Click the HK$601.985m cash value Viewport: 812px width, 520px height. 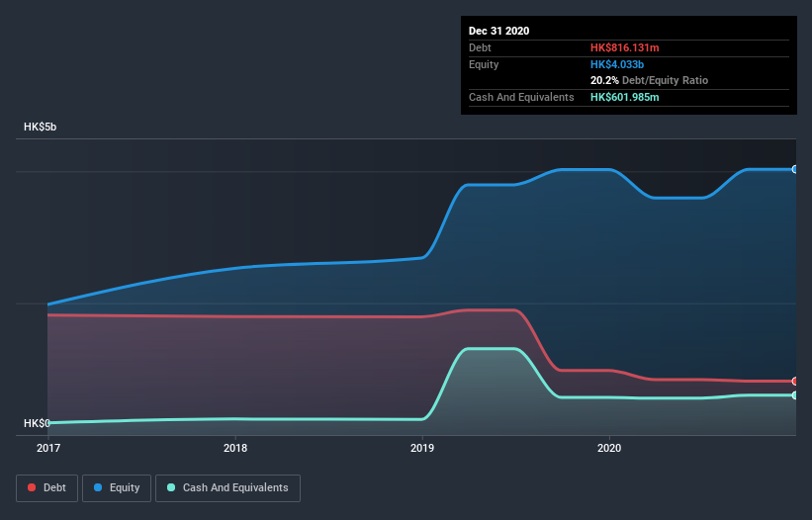[x=624, y=97]
